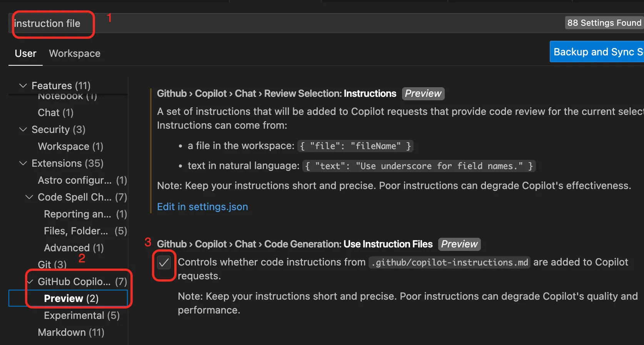Viewport: 644px width, 345px height.
Task: Collapse the Security section
Action: pos(23,129)
